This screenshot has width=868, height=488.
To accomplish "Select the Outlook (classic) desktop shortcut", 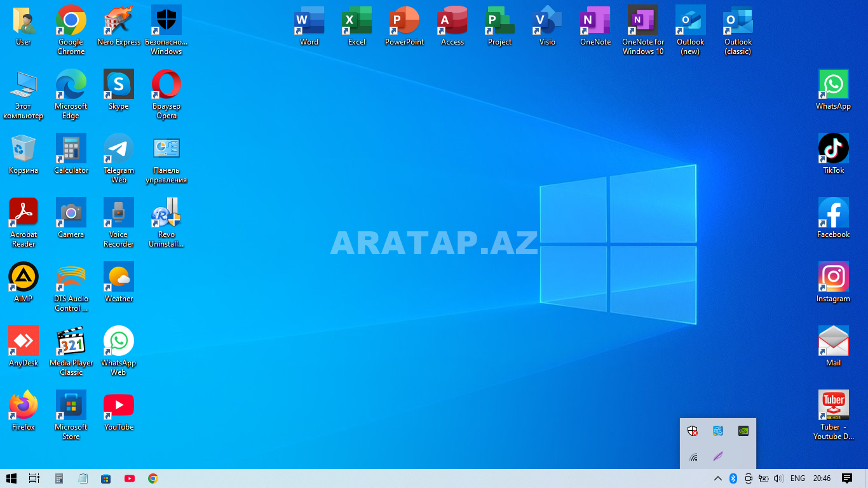I will pos(738,30).
